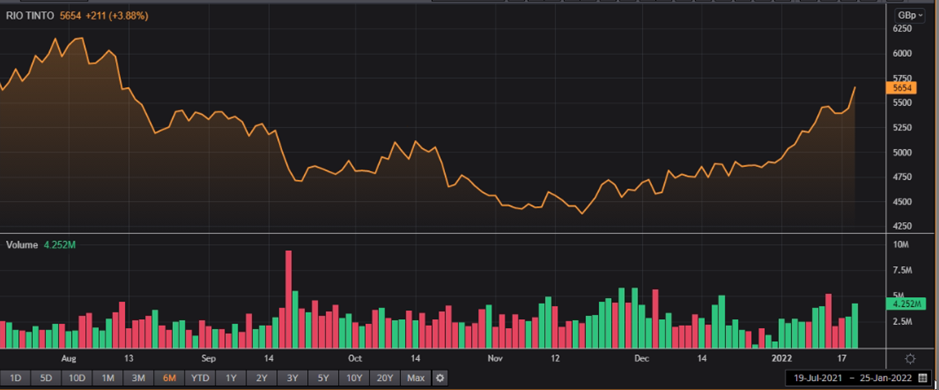
Task: Click the Nov date axis label
Action: [495, 359]
